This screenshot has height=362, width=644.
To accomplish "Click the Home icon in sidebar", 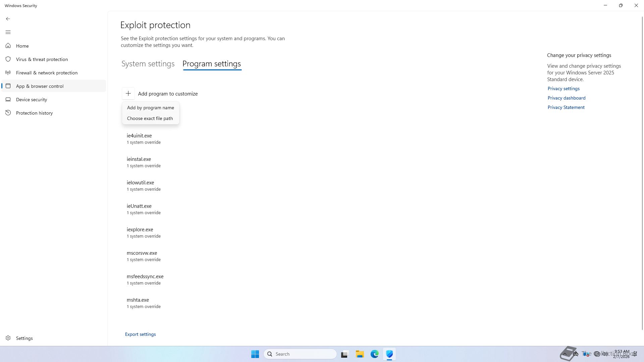I will point(8,46).
